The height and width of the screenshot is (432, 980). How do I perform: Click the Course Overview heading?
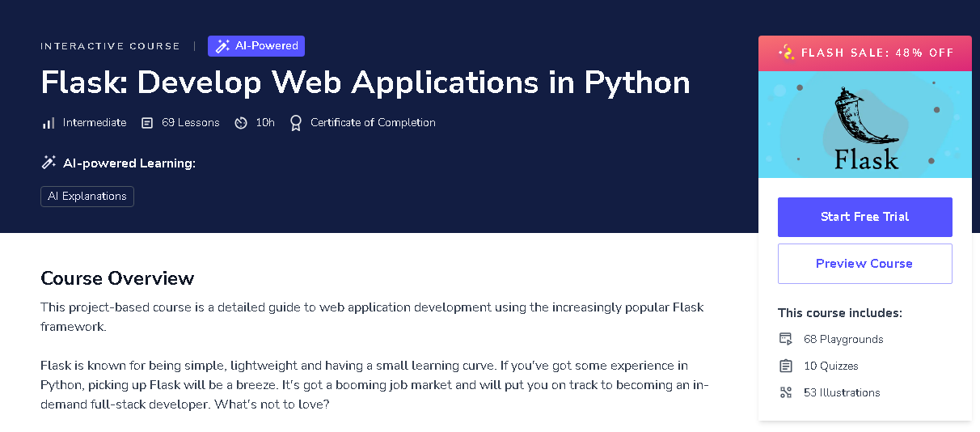coord(117,278)
